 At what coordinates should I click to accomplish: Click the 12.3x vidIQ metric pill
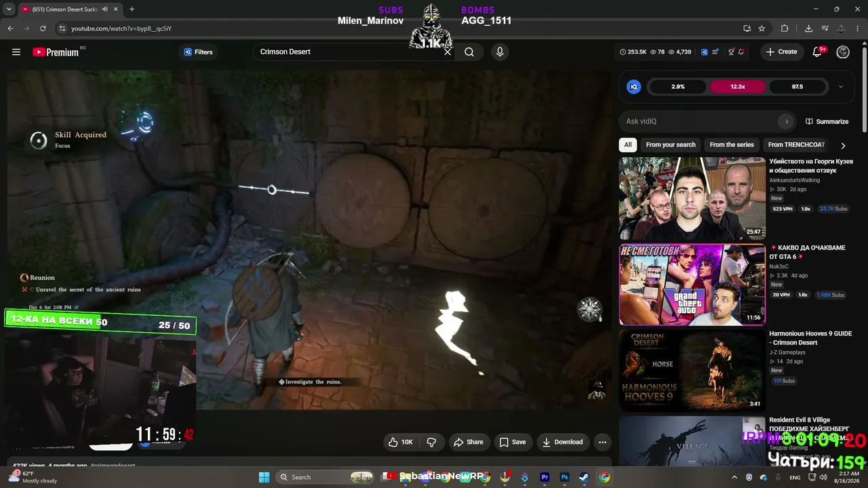[738, 87]
